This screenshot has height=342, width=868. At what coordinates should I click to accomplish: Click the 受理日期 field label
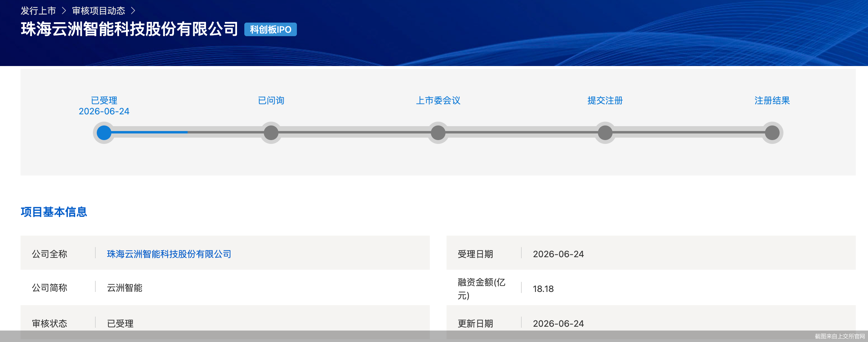pyautogui.click(x=475, y=254)
